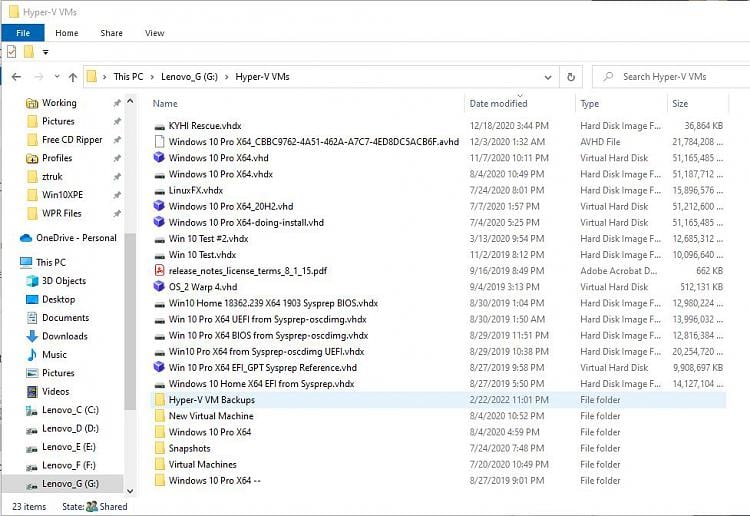Sort by Type column header
750x516 pixels.
click(x=589, y=103)
